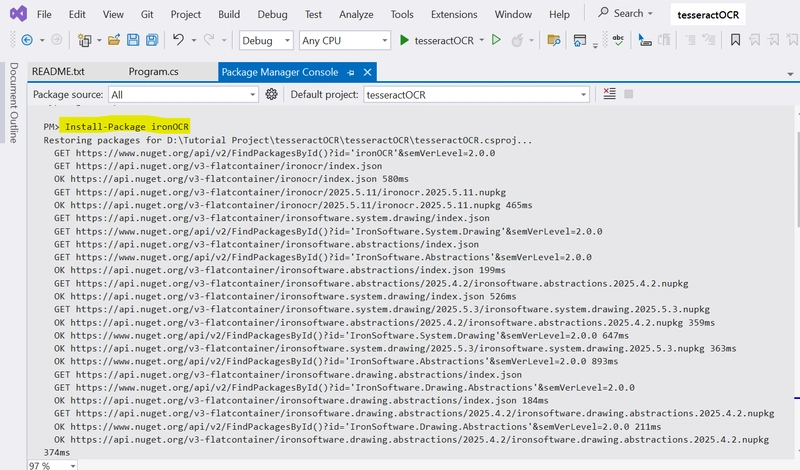This screenshot has height=470, width=800.
Task: Open the Edit menu
Action: point(77,14)
